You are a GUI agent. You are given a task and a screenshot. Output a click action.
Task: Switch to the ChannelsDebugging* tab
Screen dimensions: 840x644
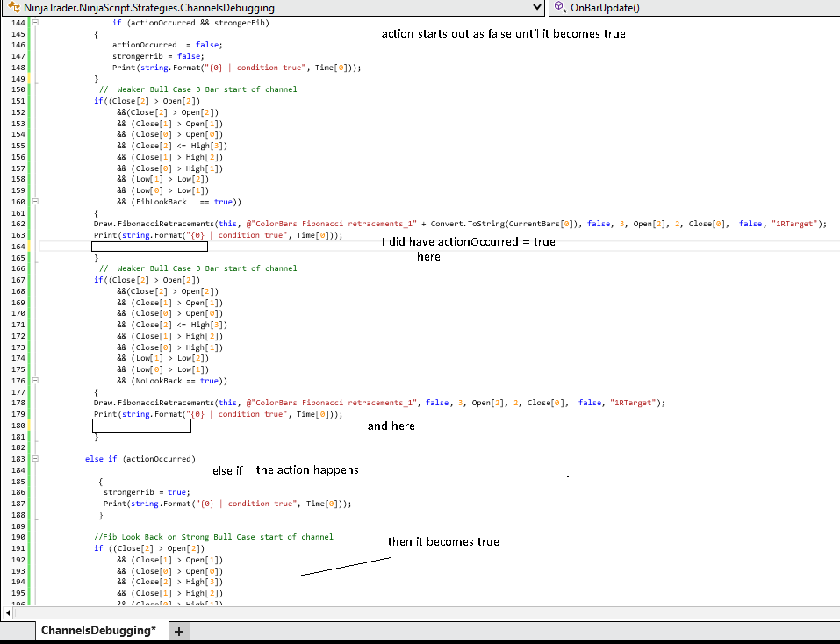[98, 631]
